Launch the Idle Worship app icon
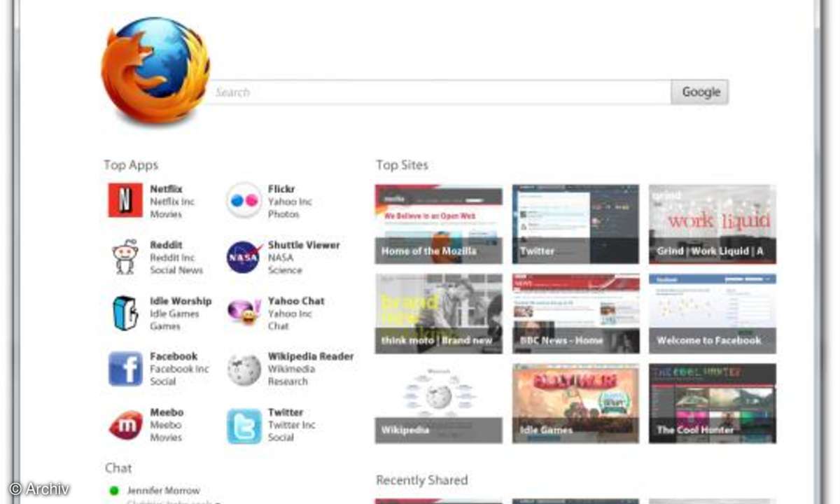The height and width of the screenshot is (504, 840). click(x=125, y=313)
